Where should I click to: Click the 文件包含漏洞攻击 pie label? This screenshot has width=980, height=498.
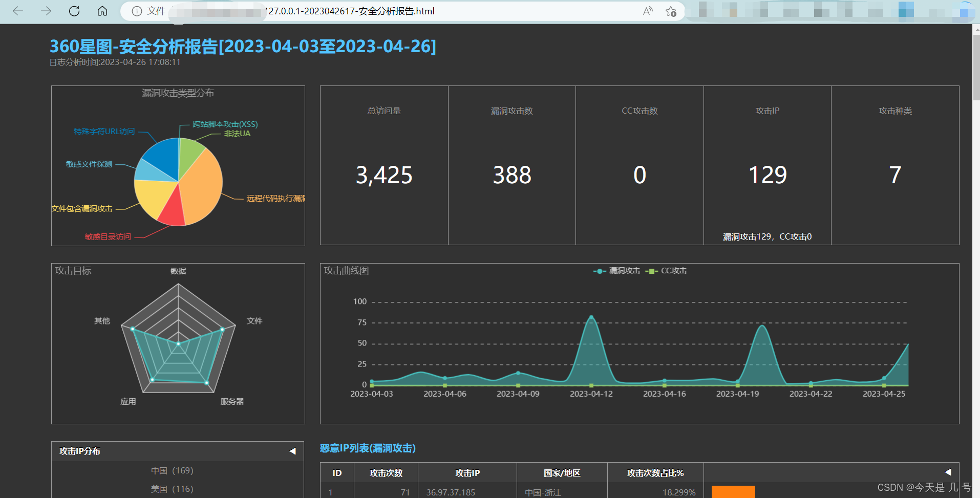coord(82,209)
